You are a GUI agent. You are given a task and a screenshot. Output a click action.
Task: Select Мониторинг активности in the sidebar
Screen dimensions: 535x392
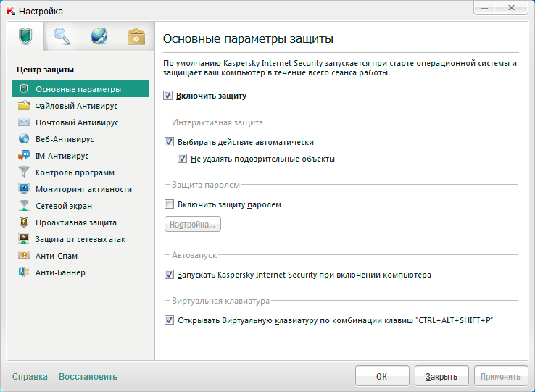point(83,189)
